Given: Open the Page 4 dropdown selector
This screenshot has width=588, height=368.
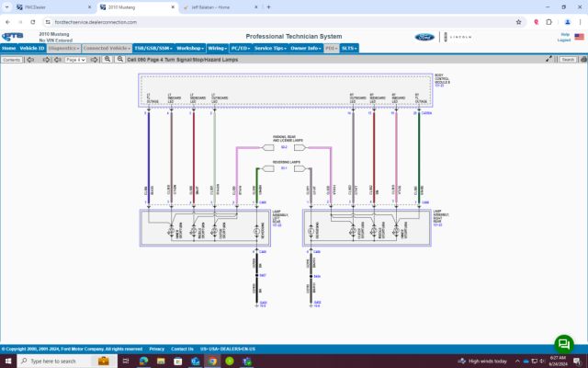Looking at the screenshot, I should pyautogui.click(x=75, y=60).
